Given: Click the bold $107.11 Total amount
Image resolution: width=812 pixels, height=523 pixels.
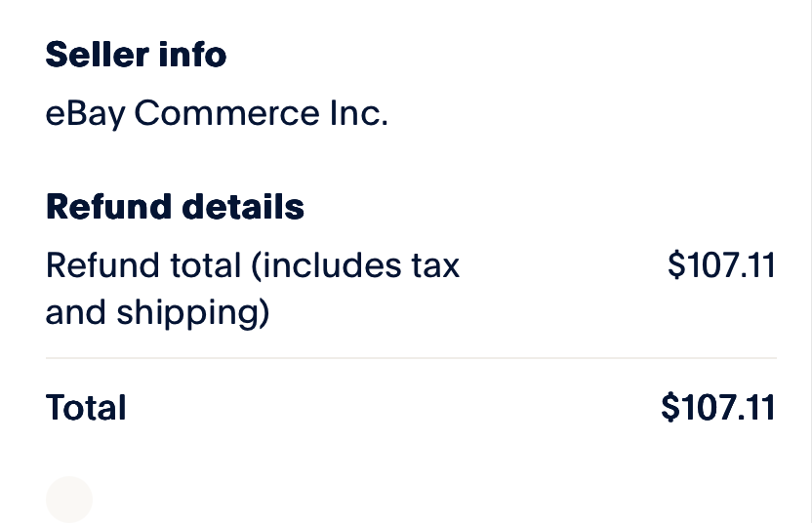Looking at the screenshot, I should click(x=717, y=407).
